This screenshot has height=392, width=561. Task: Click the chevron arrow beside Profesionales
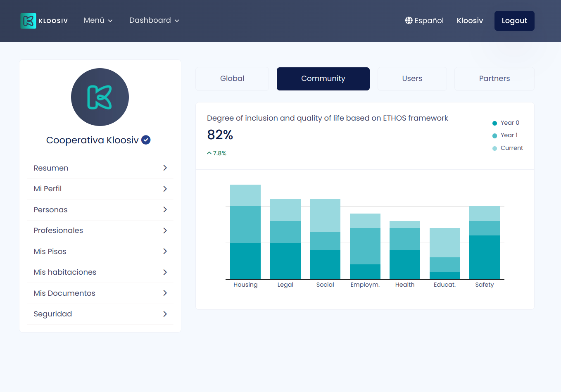pos(165,230)
